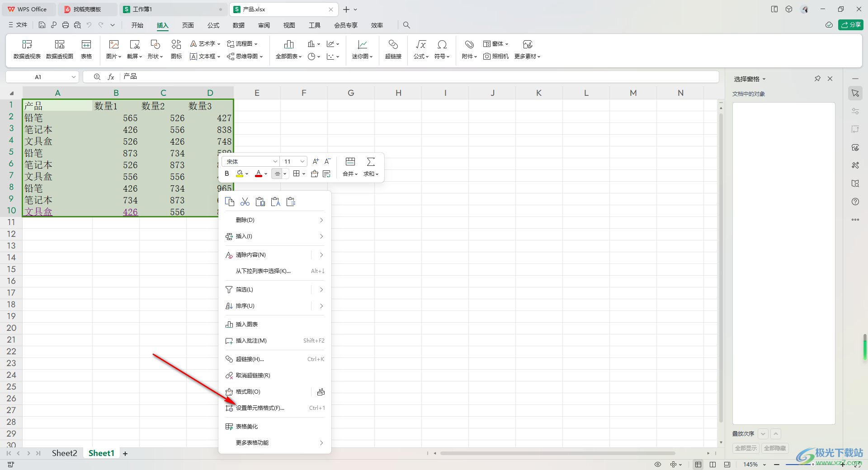Open a new tab with the plus button
The width and height of the screenshot is (868, 470).
point(346,9)
